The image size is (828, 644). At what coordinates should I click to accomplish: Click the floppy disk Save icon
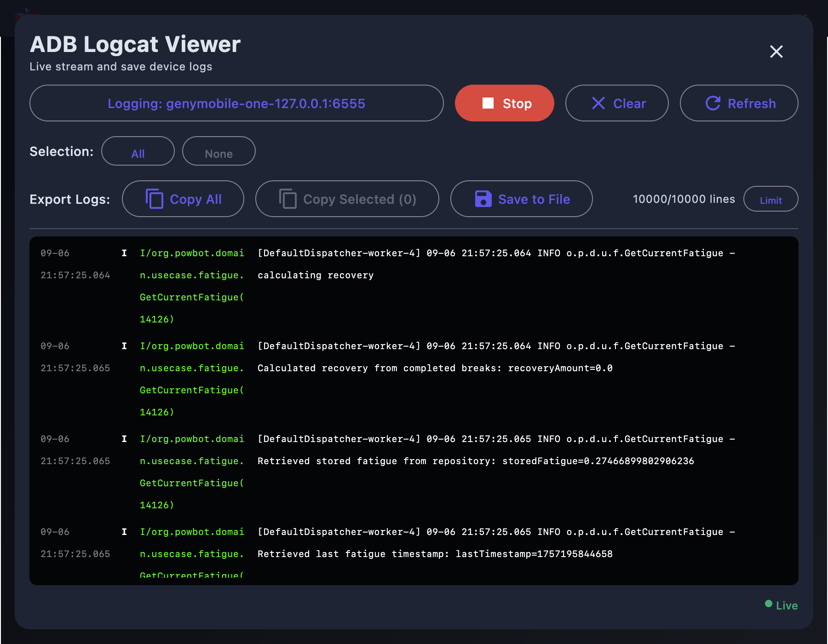[483, 199]
